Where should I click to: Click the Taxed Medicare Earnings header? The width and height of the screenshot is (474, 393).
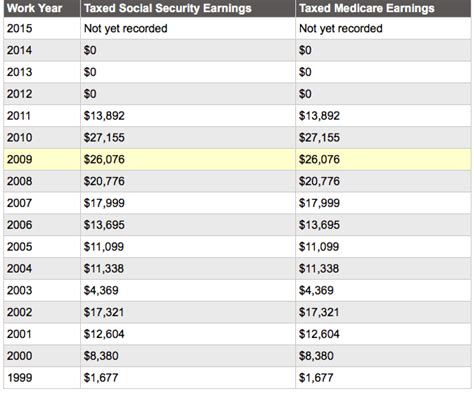(383, 8)
